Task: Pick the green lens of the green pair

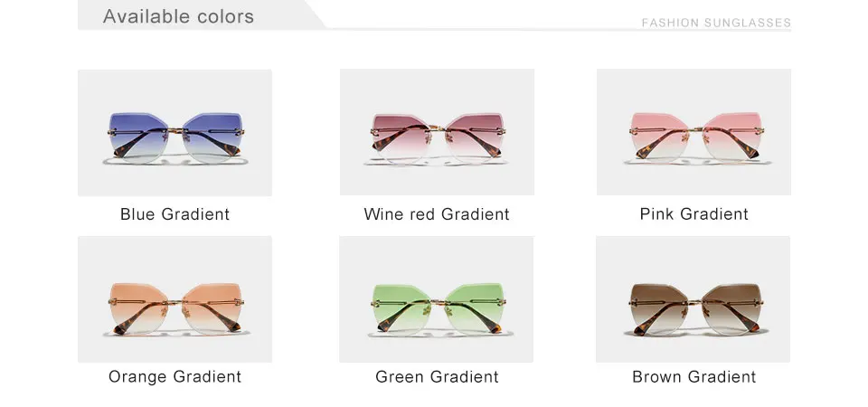Action: pos(401,308)
